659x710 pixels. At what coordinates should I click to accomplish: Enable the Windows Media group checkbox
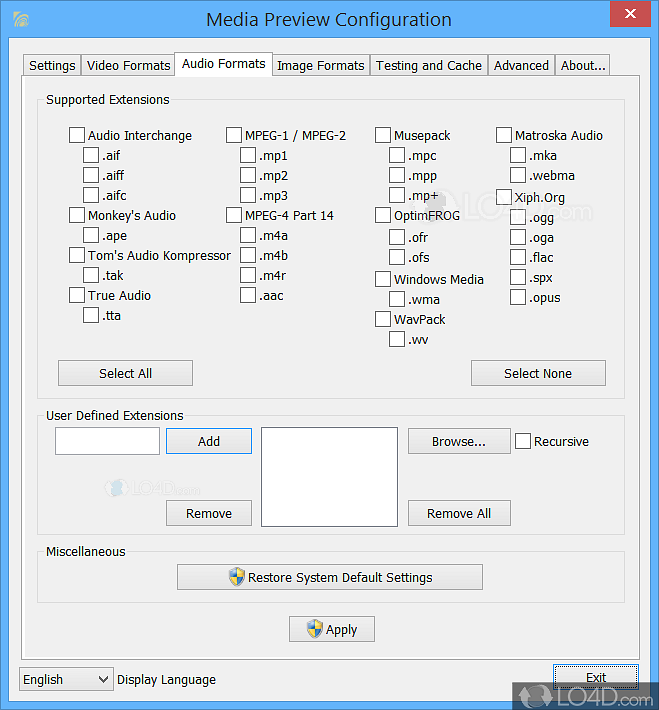click(383, 280)
